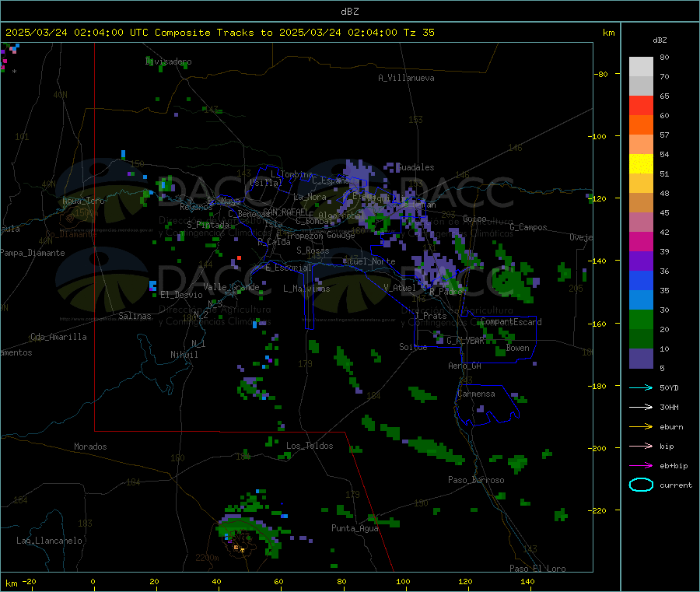Click the yellow eburn arrow icon

641,426
